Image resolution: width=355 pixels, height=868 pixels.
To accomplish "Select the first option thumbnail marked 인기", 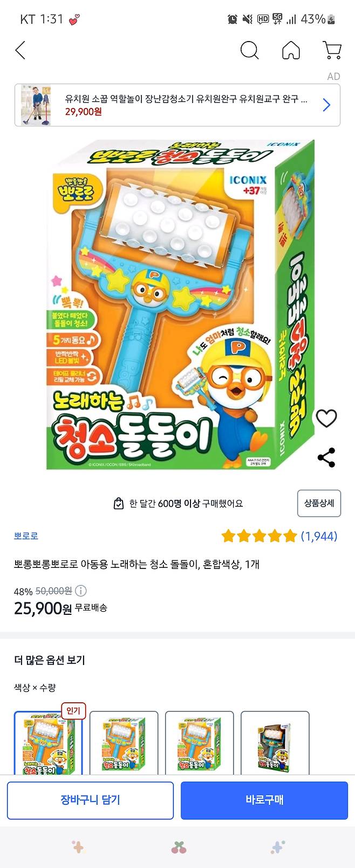I will tap(48, 743).
